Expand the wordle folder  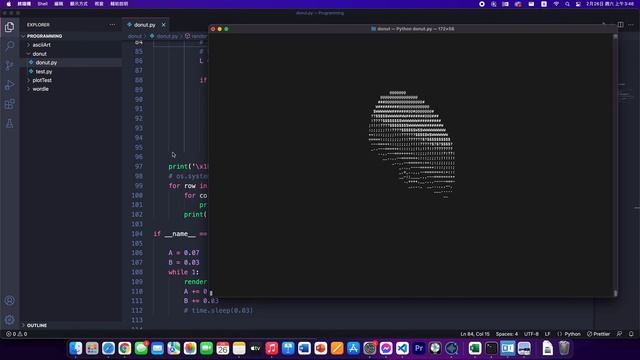(71, 89)
